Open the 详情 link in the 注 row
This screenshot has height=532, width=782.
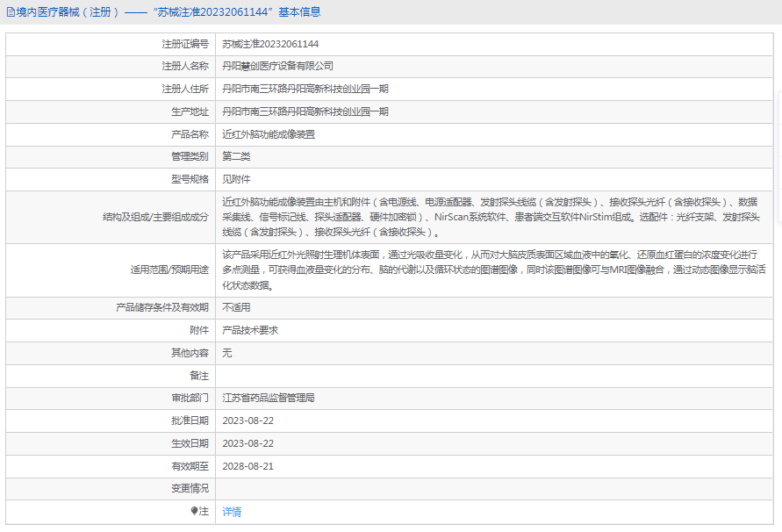point(232,512)
